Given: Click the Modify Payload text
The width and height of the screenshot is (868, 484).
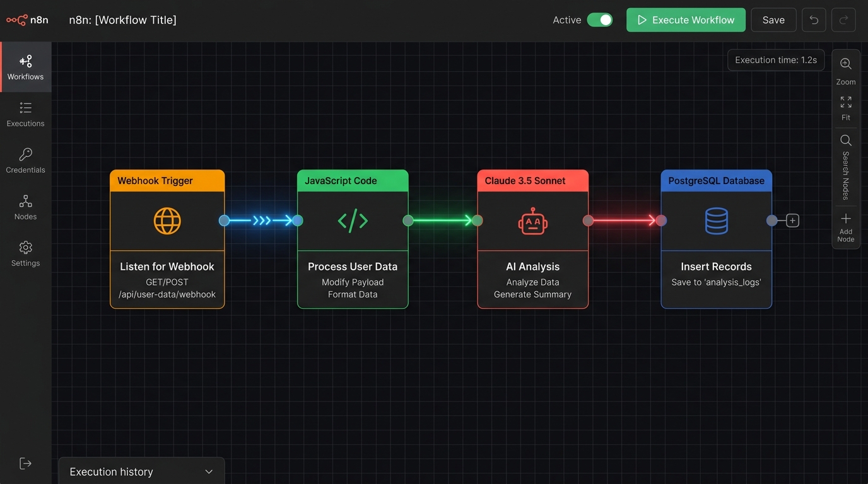Looking at the screenshot, I should click(x=353, y=282).
